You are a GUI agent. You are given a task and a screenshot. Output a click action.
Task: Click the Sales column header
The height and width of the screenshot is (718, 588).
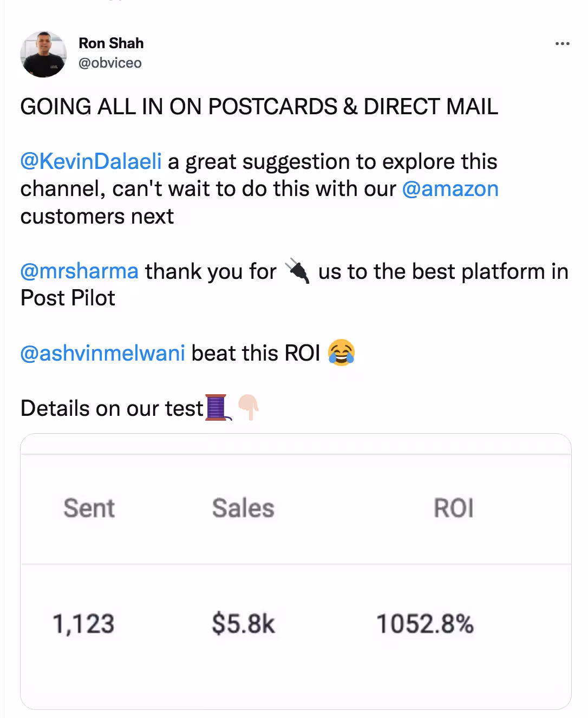tap(243, 508)
